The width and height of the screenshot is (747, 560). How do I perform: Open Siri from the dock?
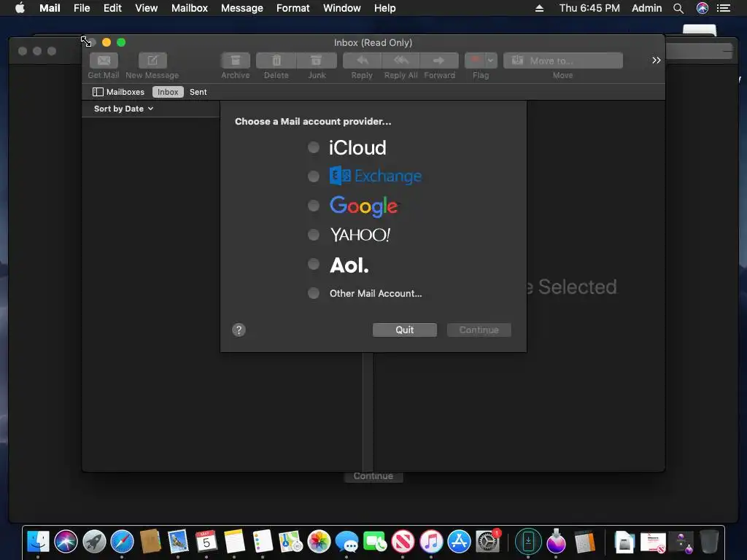pos(66,542)
